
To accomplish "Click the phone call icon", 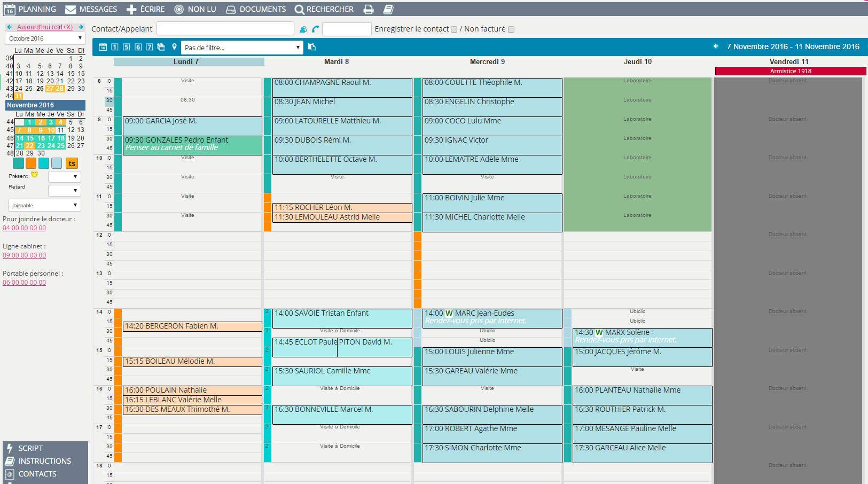I will tap(315, 29).
